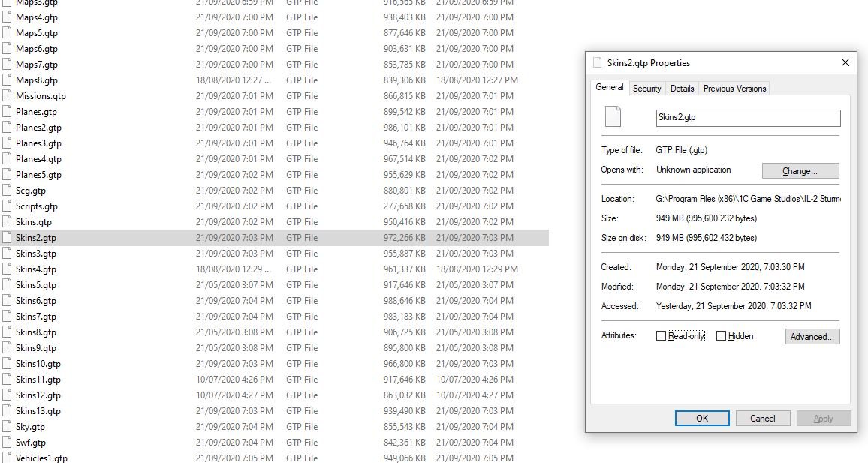The image size is (868, 463).
Task: Click the 863,032 KB size cell
Action: pos(404,395)
